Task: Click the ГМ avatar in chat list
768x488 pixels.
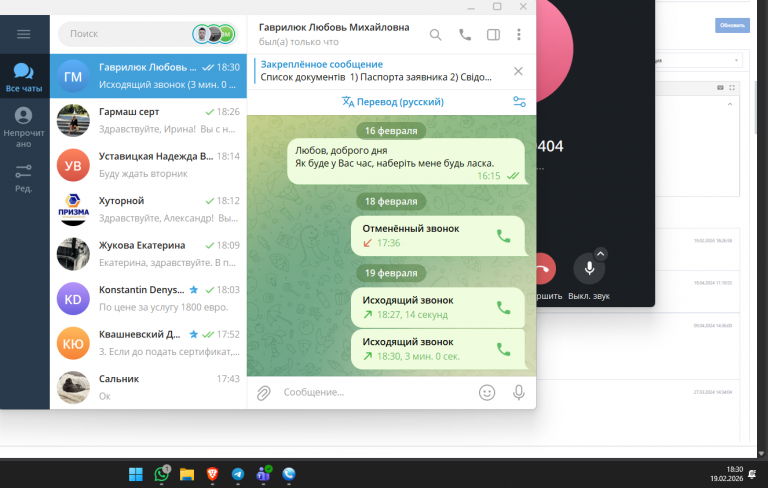Action: [x=73, y=76]
